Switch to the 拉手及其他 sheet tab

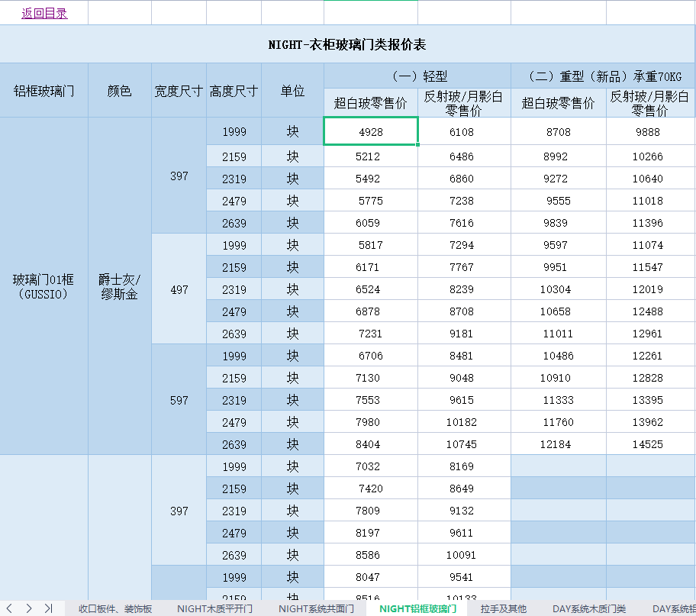pos(504,608)
